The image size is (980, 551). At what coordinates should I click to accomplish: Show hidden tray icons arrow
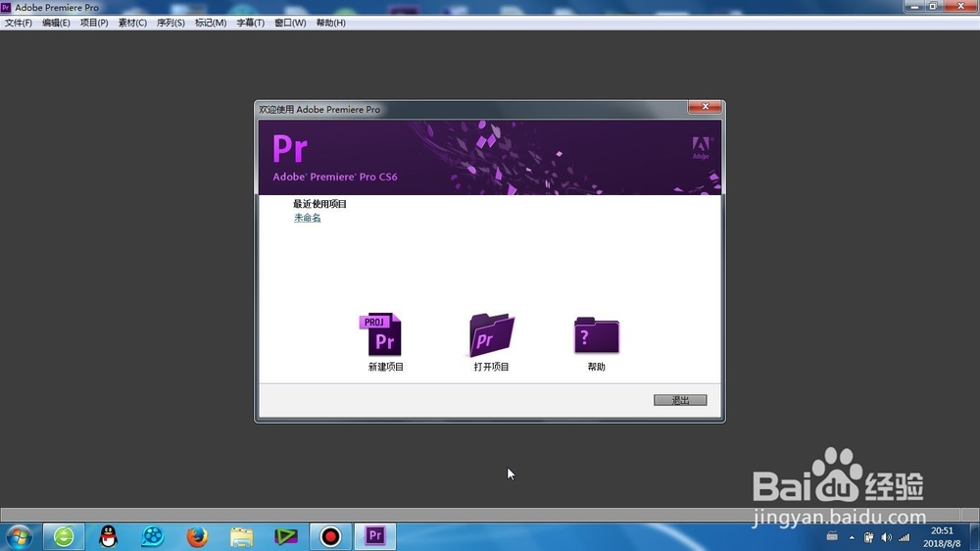[852, 537]
